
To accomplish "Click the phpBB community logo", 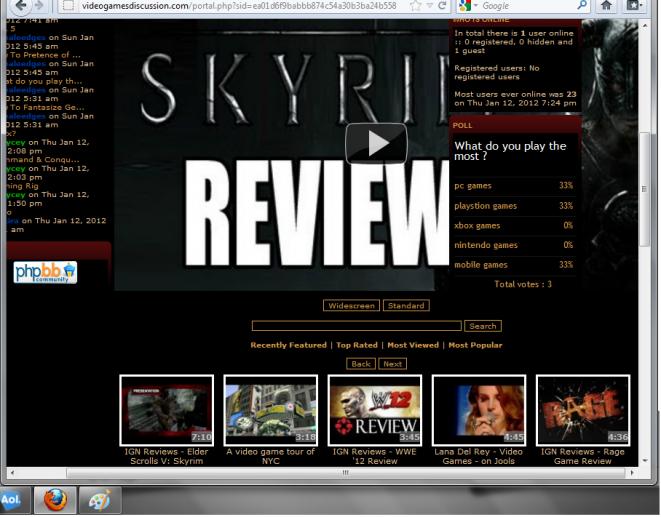I will (x=45, y=272).
